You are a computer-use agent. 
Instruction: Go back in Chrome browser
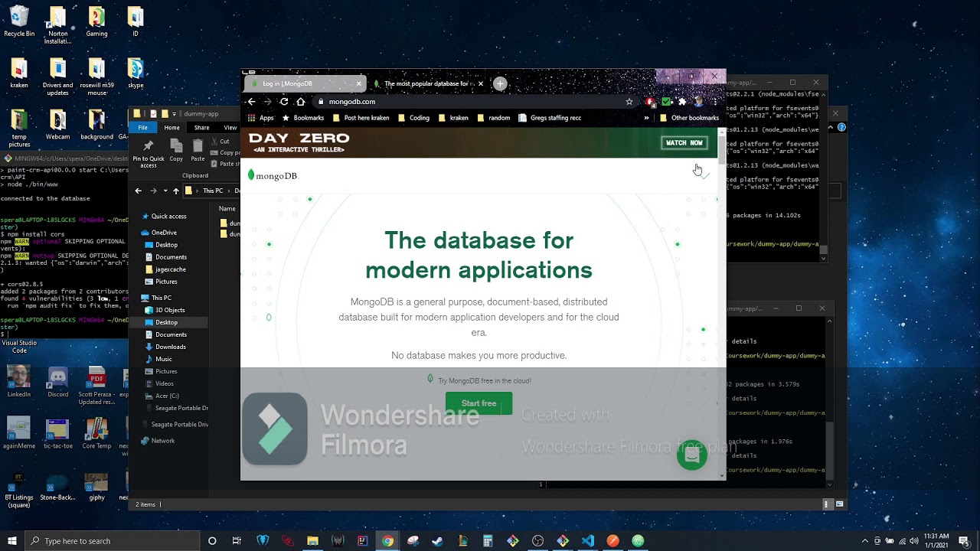[251, 101]
